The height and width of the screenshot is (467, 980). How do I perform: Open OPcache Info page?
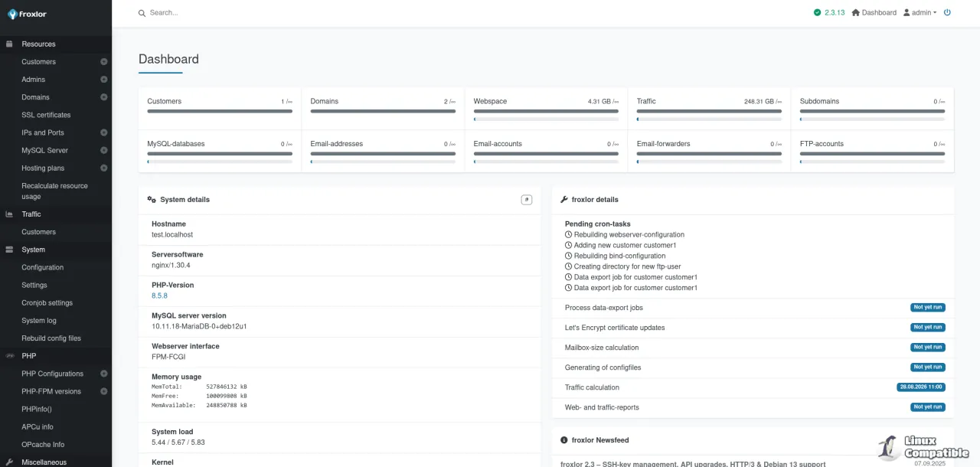(43, 444)
